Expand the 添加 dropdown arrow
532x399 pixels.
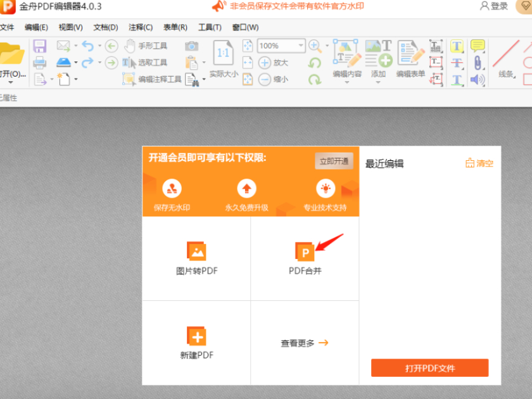click(378, 82)
